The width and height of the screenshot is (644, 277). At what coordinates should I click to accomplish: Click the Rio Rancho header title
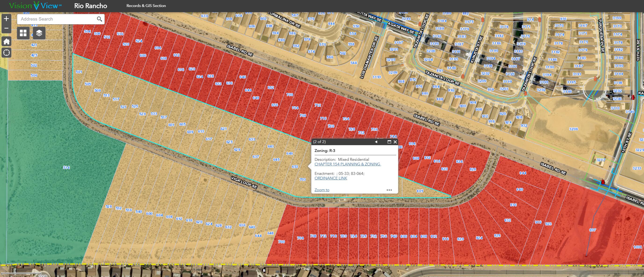[91, 6]
